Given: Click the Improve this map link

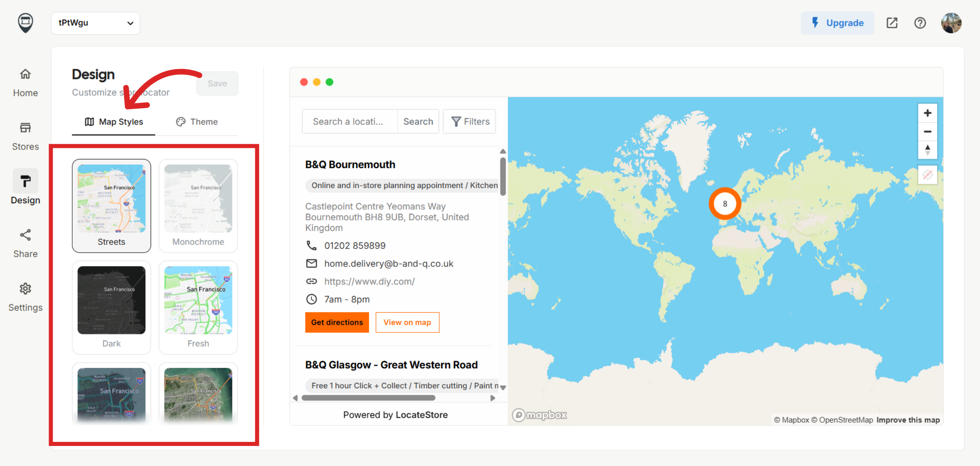Looking at the screenshot, I should (x=908, y=420).
